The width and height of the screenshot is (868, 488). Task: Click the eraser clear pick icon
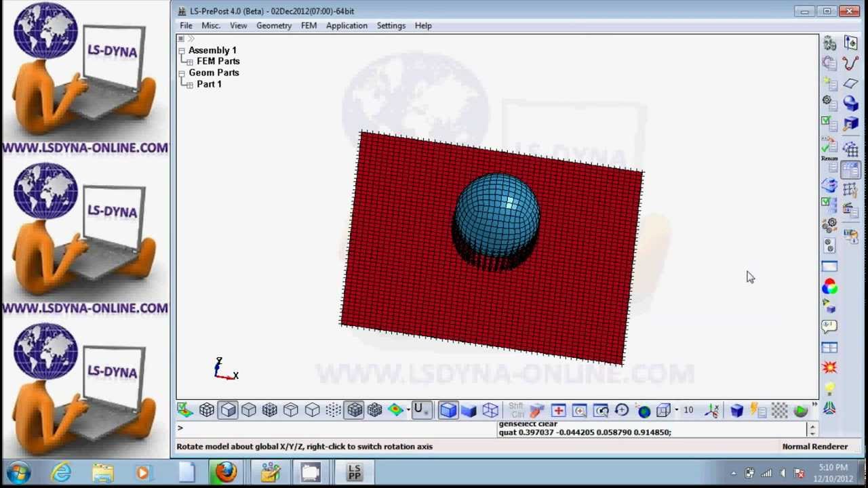pos(536,410)
